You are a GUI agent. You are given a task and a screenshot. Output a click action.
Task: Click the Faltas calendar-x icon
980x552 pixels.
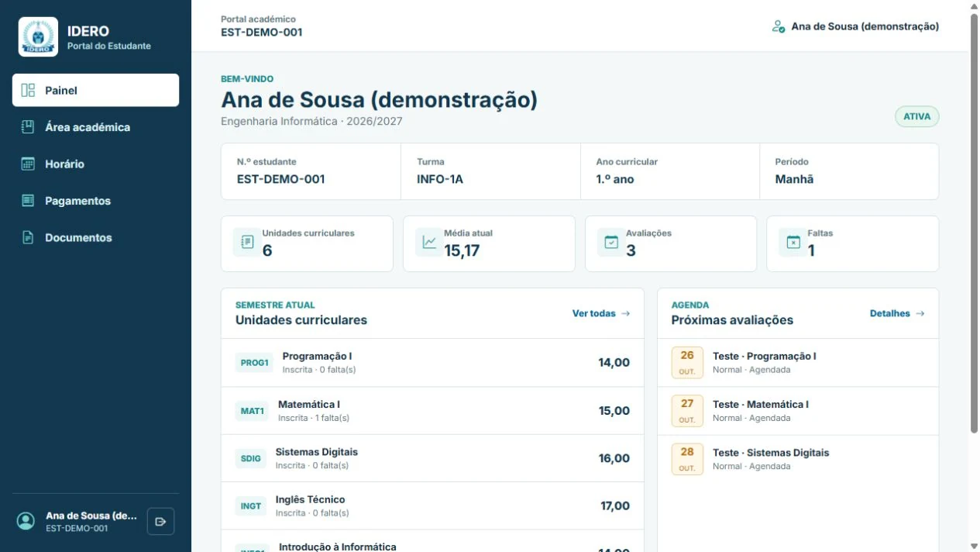click(x=793, y=242)
